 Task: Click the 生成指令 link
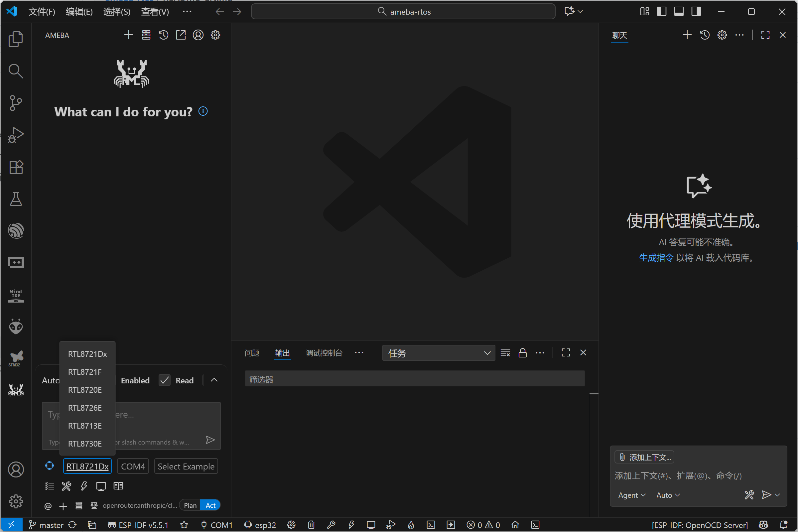(655, 258)
